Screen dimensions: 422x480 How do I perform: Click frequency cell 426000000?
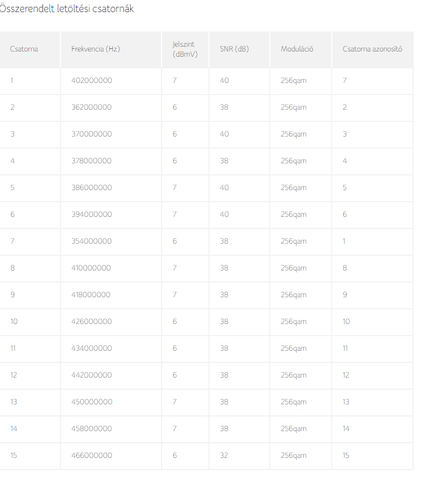point(91,321)
